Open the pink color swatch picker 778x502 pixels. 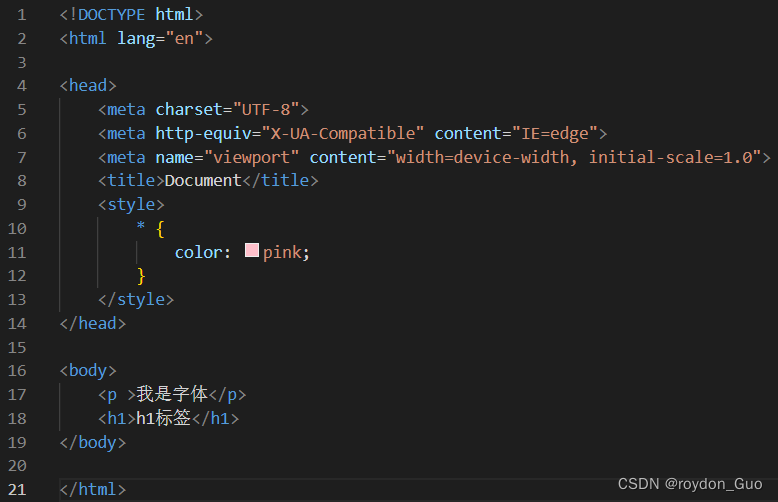pyautogui.click(x=252, y=250)
